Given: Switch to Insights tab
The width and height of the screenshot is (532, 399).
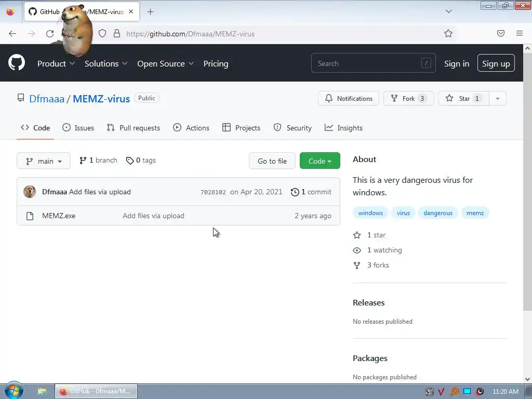Looking at the screenshot, I should coord(343,128).
